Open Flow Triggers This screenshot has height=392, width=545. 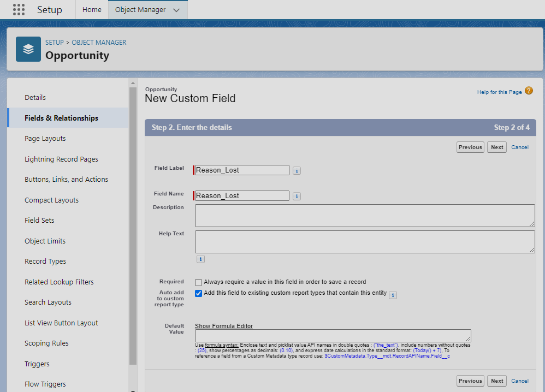pyautogui.click(x=45, y=384)
